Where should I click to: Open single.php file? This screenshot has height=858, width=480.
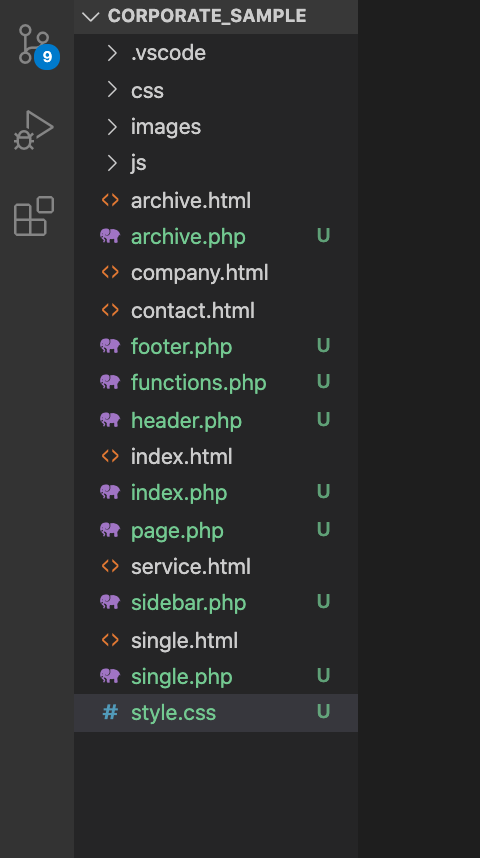(x=216, y=677)
